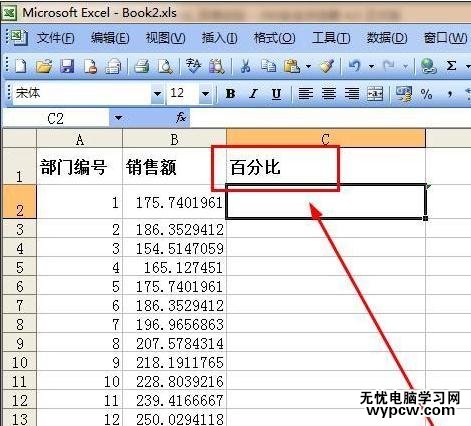Open the 格式(O) menu
The width and height of the screenshot is (471, 426).
[275, 38]
